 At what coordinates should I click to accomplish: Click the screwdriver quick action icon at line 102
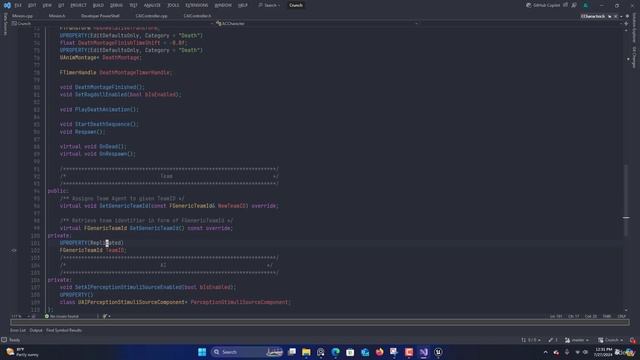[14, 250]
